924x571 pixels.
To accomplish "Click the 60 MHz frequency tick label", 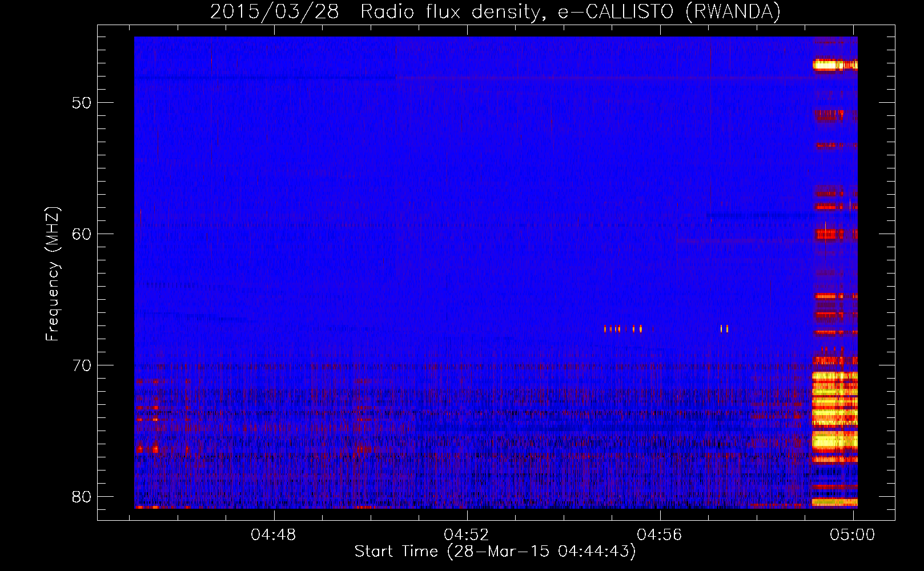I will pyautogui.click(x=82, y=234).
